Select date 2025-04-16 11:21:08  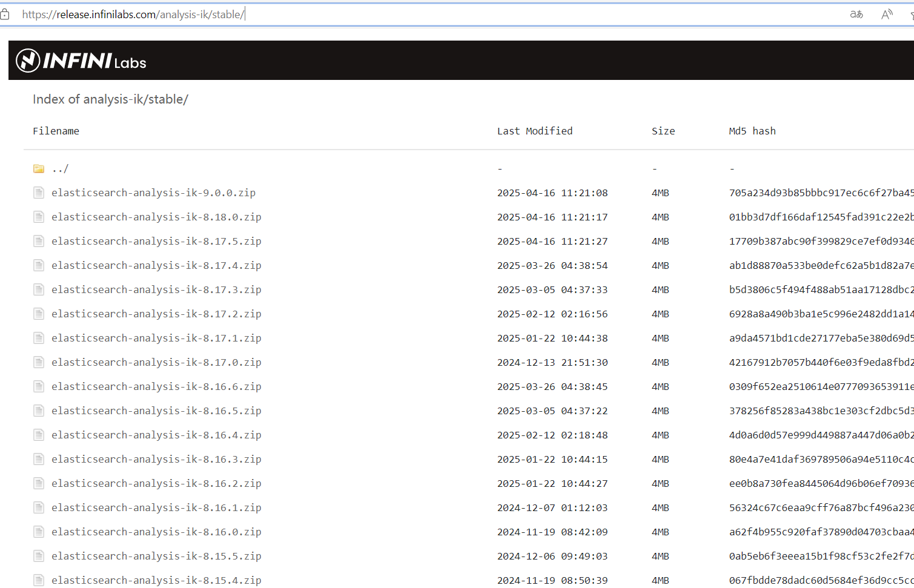552,193
